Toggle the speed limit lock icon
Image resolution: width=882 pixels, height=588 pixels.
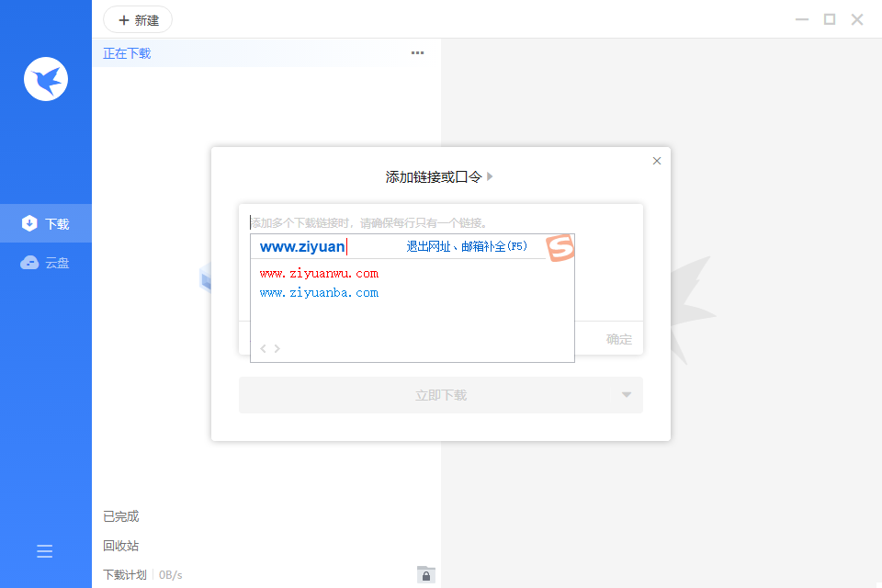point(425,574)
